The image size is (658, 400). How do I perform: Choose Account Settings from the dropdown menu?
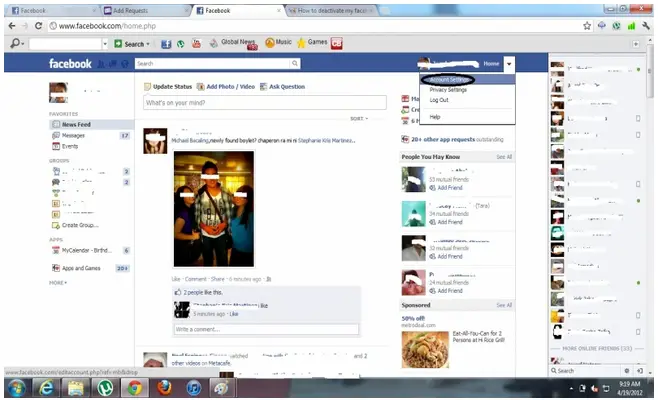[x=449, y=80]
